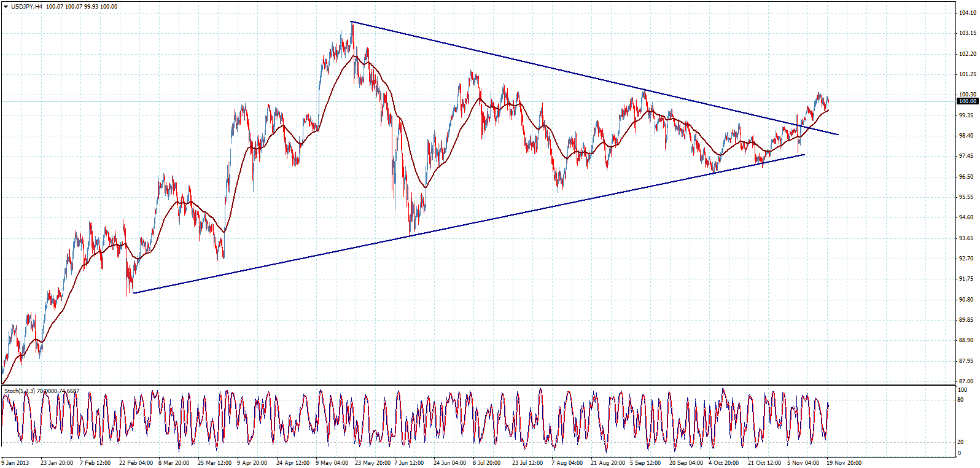This screenshot has width=980, height=468.
Task: Click the 94.60 price axis label
Action: pyautogui.click(x=966, y=217)
